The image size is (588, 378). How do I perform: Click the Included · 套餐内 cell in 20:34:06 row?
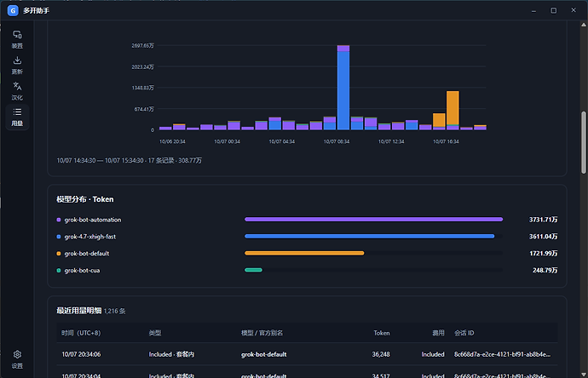click(171, 354)
